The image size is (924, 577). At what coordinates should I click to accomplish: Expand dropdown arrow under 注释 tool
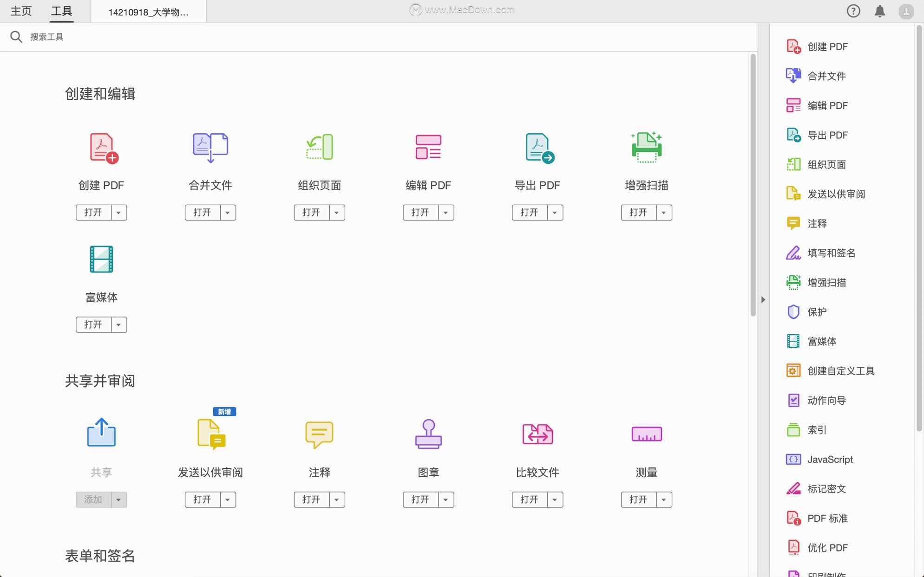[337, 500]
